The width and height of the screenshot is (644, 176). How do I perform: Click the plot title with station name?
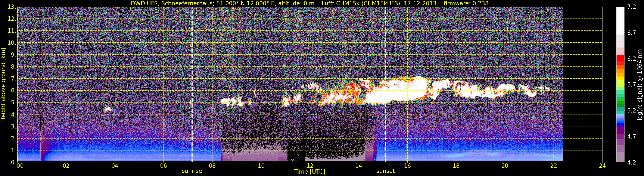click(x=309, y=3)
